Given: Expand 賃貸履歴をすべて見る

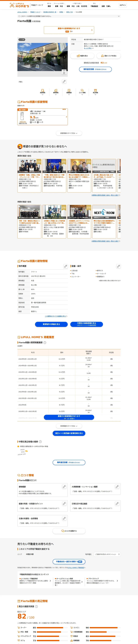Looking at the screenshot, I should (69, 426).
